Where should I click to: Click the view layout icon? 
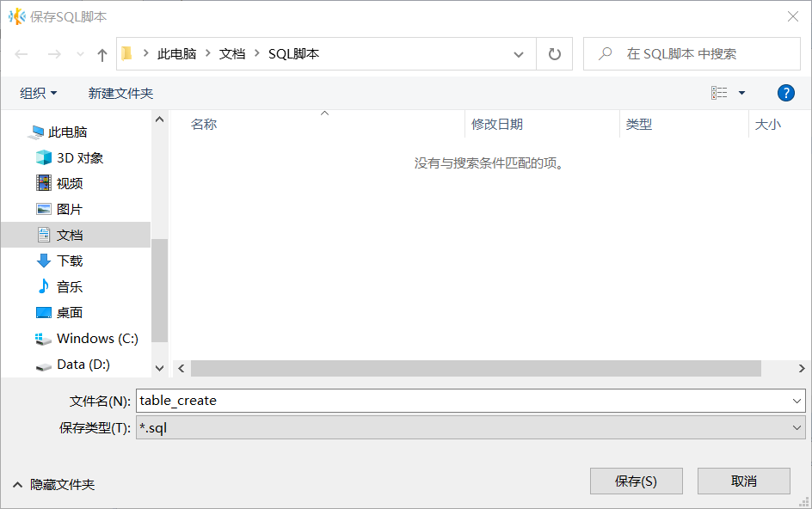(719, 93)
